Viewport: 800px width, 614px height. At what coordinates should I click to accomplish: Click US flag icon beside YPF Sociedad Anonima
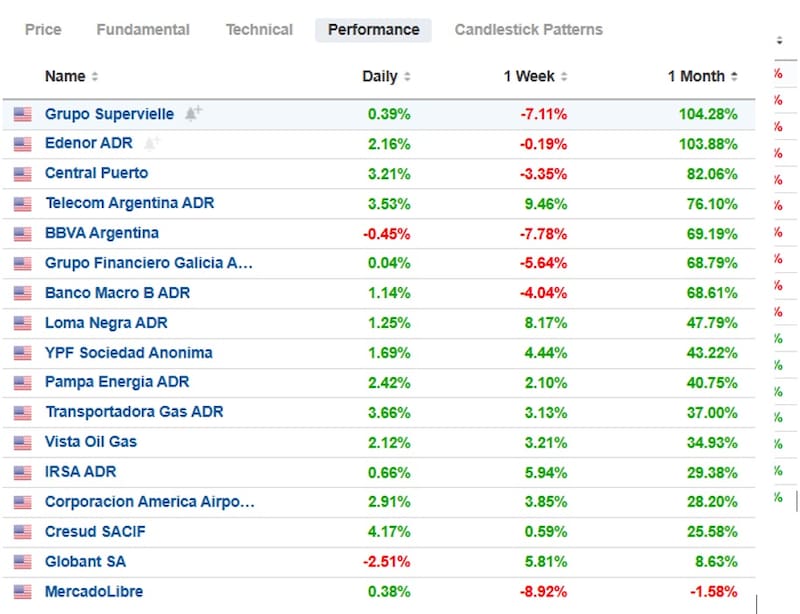pos(22,353)
